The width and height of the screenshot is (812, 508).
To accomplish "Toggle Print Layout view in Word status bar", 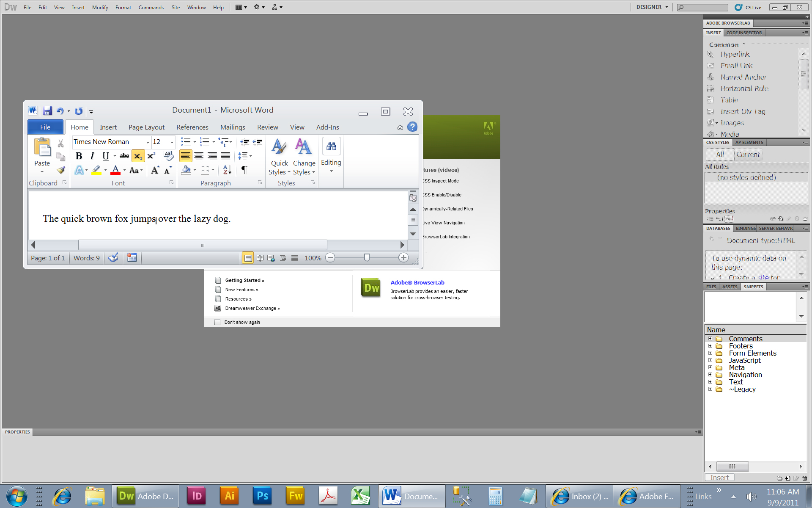I will click(x=248, y=258).
